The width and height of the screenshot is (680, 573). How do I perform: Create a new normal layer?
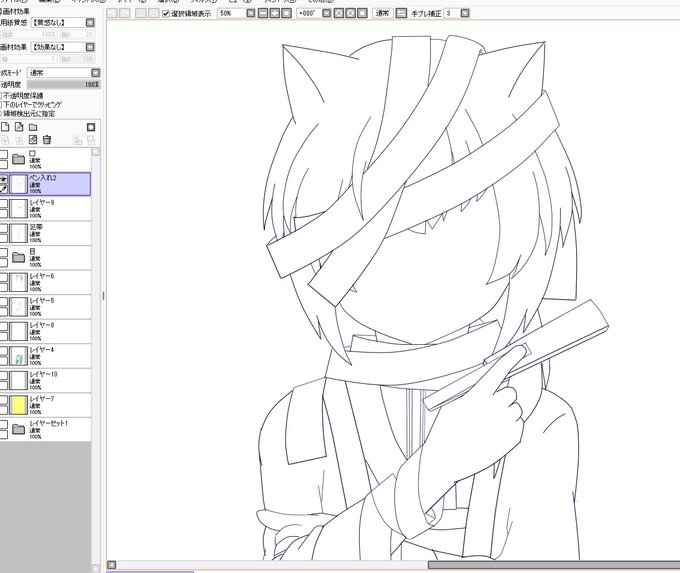point(5,127)
